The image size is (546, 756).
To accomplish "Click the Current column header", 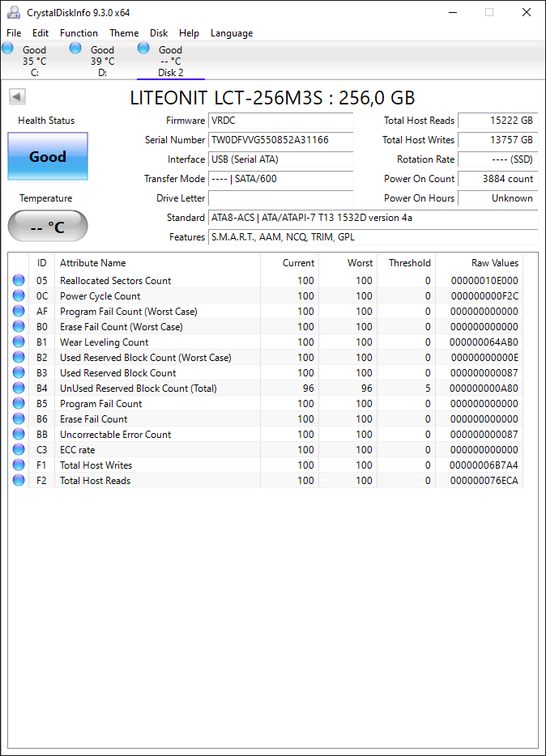I will [289, 263].
